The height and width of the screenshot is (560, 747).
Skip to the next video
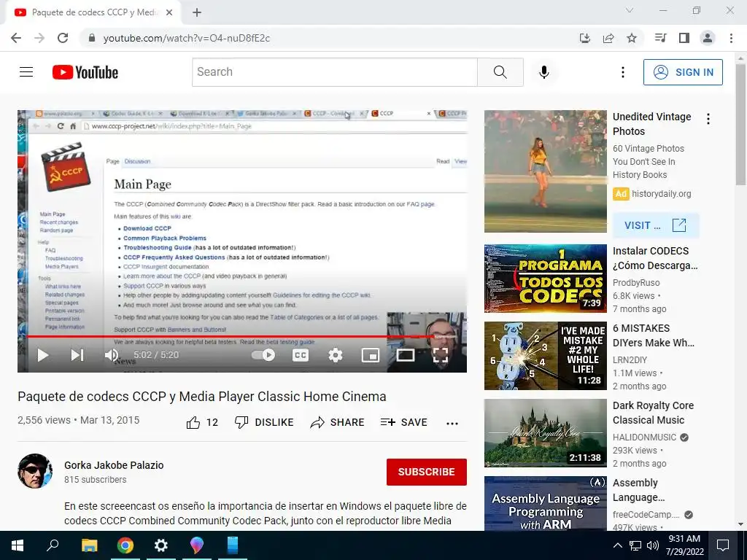(77, 355)
